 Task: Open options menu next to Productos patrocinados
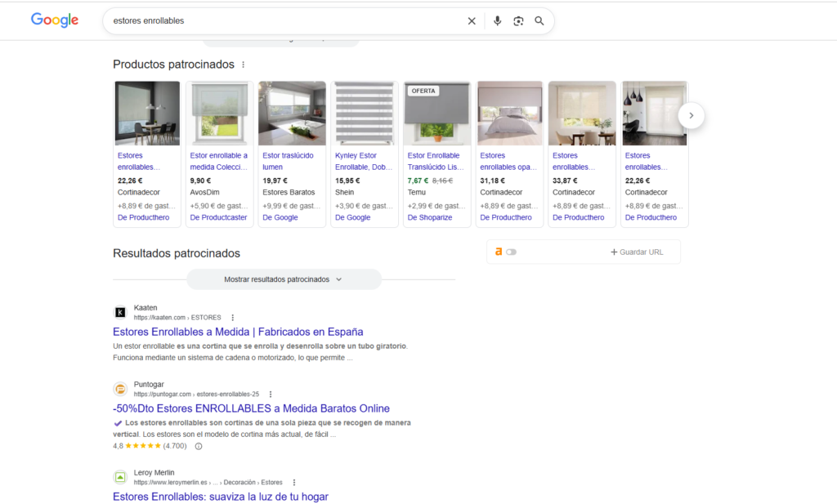pyautogui.click(x=243, y=65)
